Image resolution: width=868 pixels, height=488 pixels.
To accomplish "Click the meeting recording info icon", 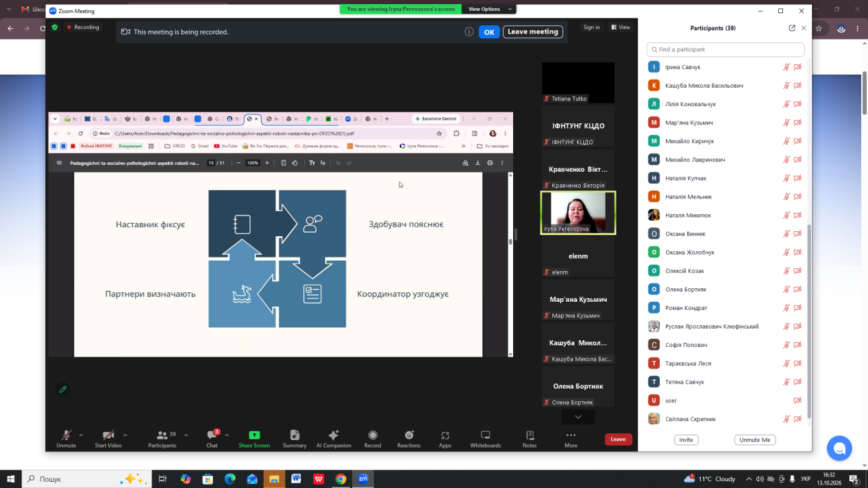I will [x=469, y=31].
